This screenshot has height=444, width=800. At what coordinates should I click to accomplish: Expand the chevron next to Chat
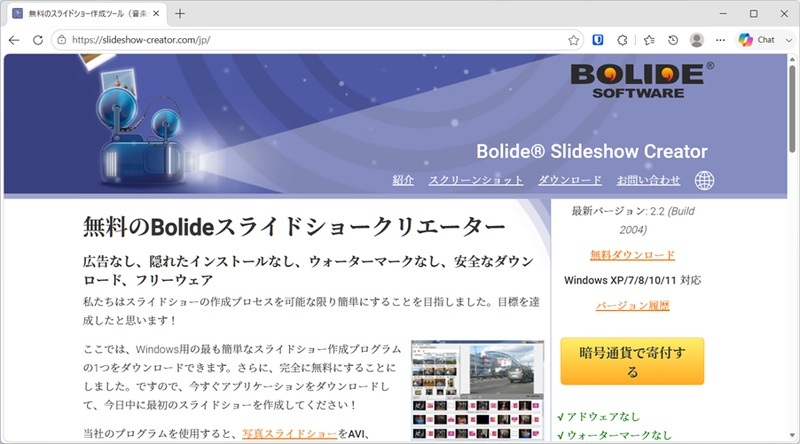tap(788, 40)
